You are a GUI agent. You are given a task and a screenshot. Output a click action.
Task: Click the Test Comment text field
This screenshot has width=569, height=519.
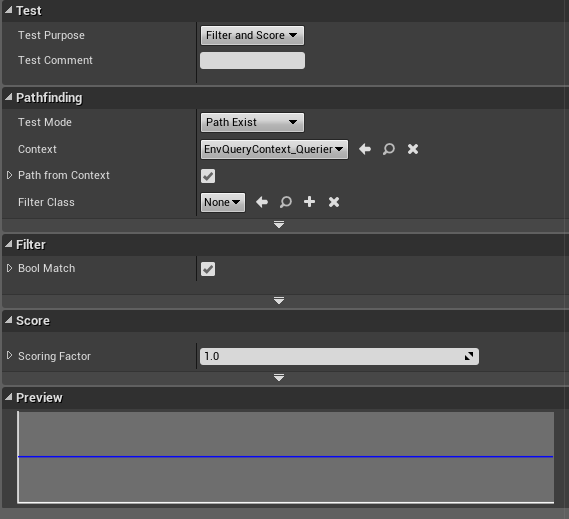[x=252, y=61]
